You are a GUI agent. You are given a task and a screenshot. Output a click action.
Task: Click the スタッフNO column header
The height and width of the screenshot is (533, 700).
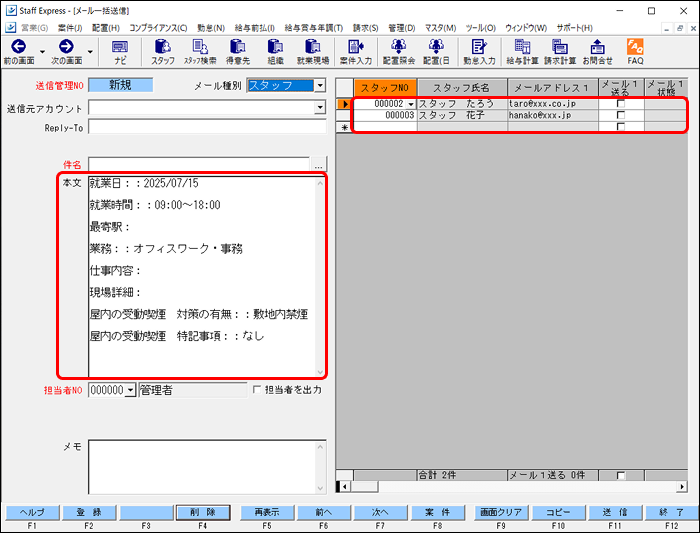coord(385,88)
